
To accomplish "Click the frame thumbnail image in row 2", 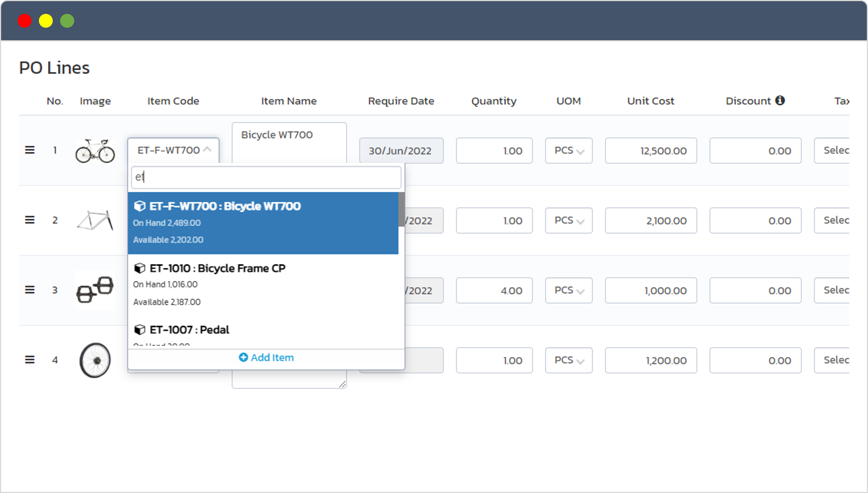I will [x=95, y=221].
